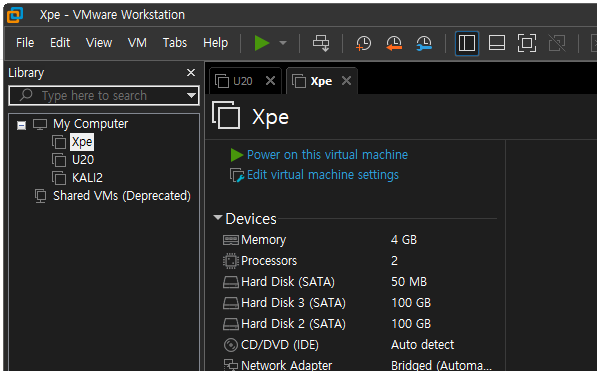597x371 pixels.
Task: Open the power options dropdown arrow
Action: tap(283, 43)
